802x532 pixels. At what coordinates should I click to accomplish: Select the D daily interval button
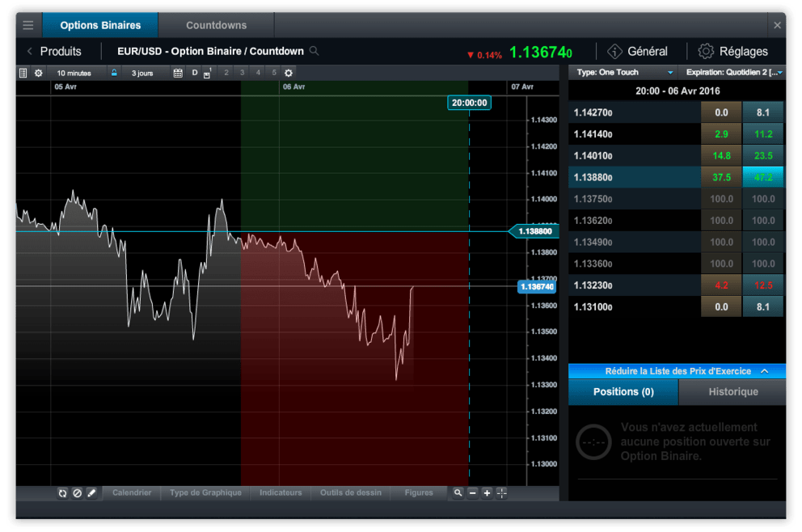[194, 73]
